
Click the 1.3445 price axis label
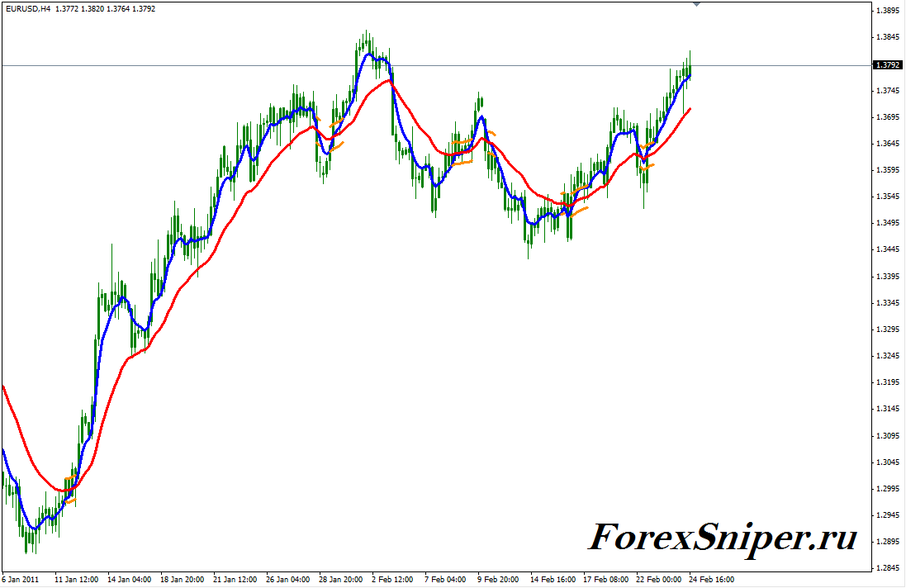point(887,249)
